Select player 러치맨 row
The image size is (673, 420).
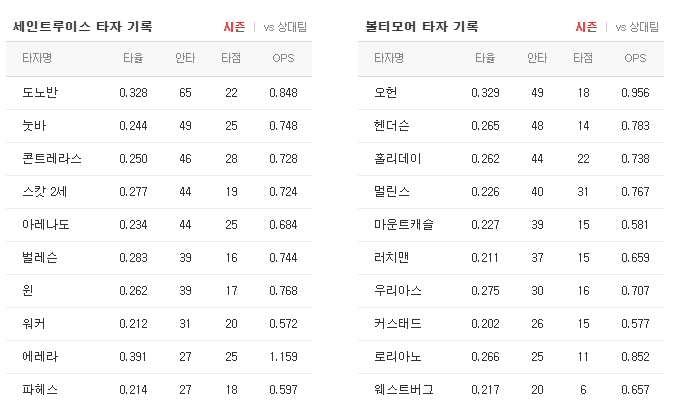tap(511, 258)
